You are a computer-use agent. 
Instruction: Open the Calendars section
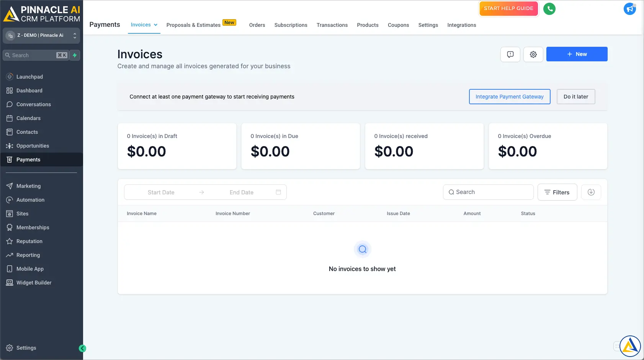pyautogui.click(x=29, y=118)
